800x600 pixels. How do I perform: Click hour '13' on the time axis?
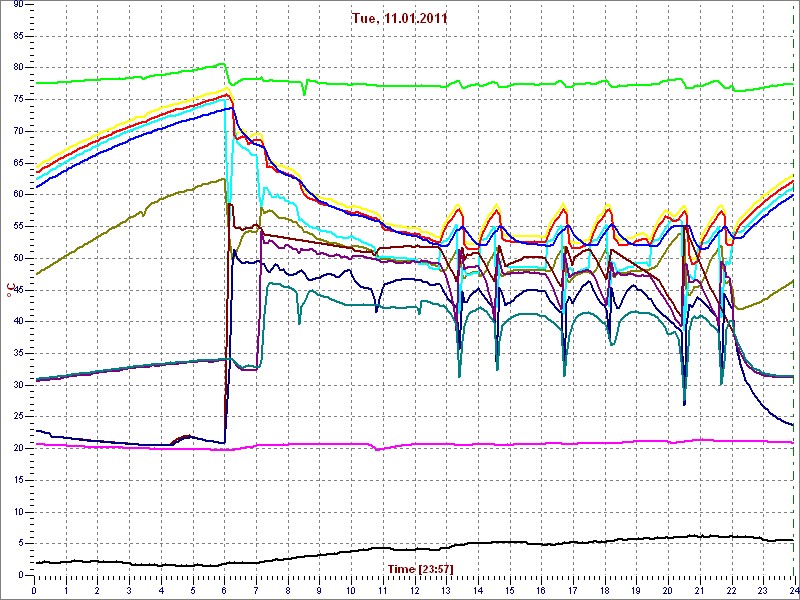[x=446, y=590]
